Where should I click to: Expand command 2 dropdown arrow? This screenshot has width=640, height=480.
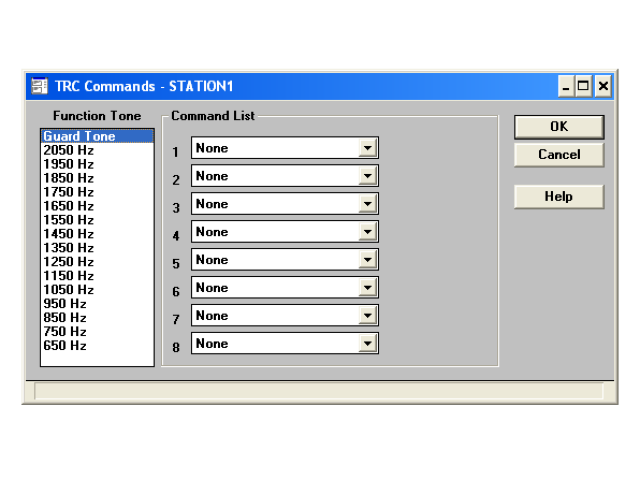click(368, 176)
